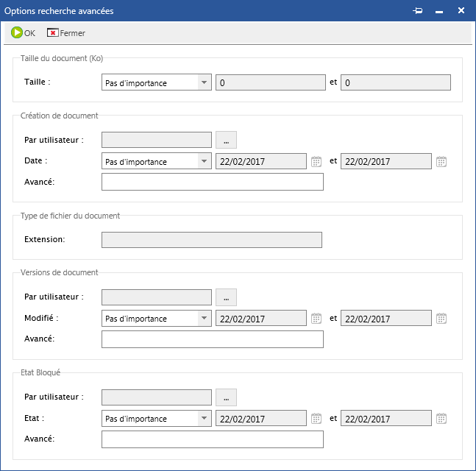Click the green OK icon in toolbar
Screen dimensions: 476x471
(17, 32)
